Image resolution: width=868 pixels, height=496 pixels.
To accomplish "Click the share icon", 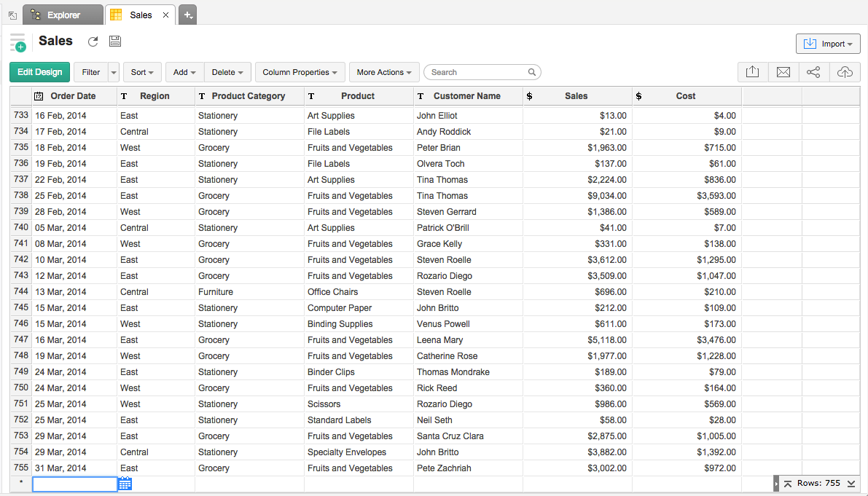I will point(814,72).
